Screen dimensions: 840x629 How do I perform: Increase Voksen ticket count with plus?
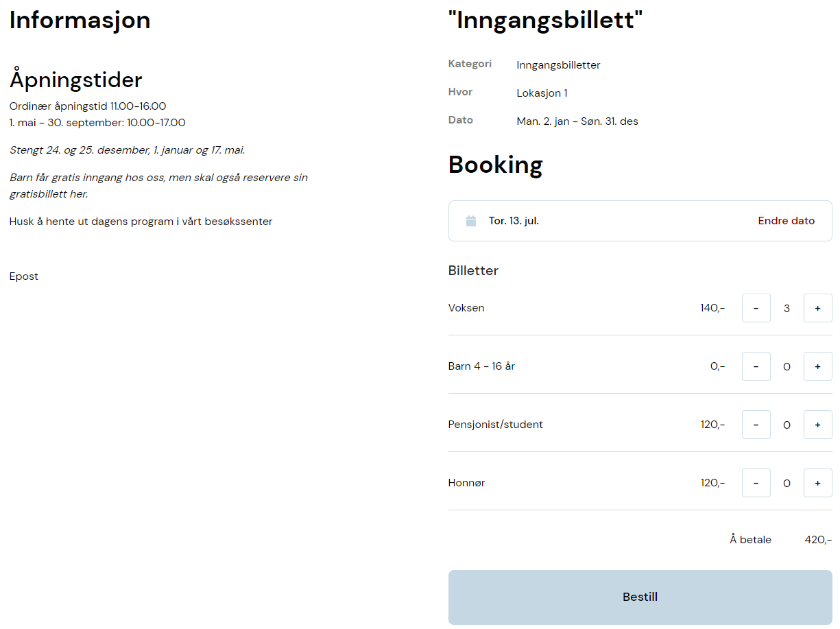tap(818, 308)
